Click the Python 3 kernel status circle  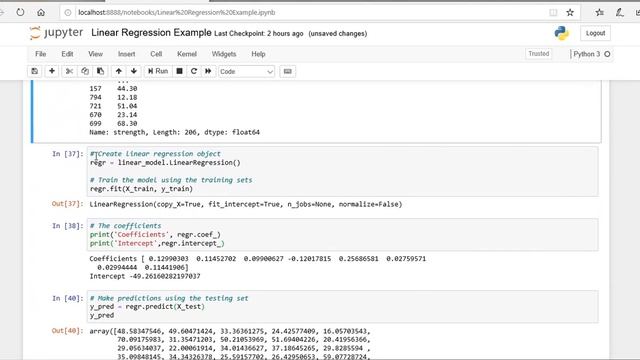(607, 54)
